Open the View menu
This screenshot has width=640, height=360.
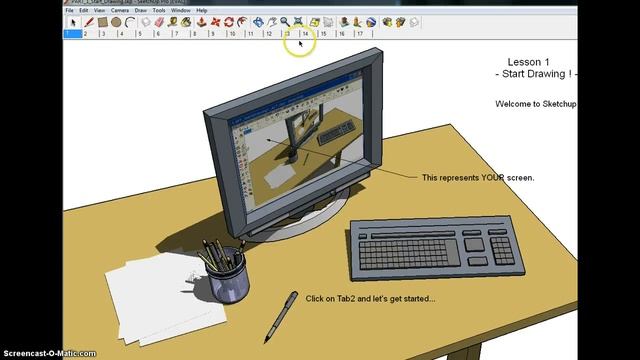pos(100,10)
